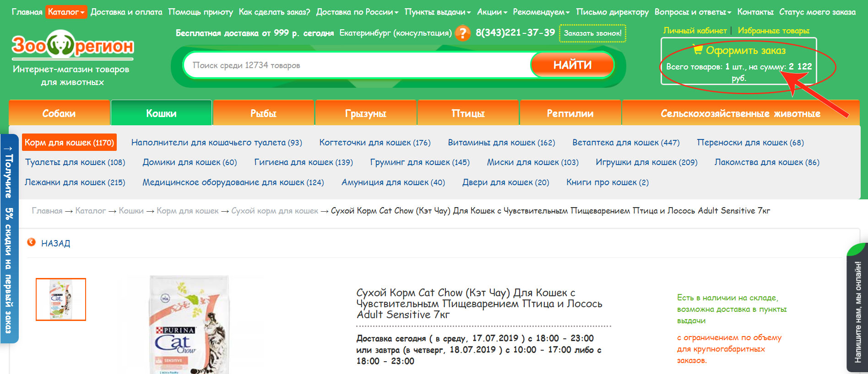Click the НАЗАД back link
Screen dimensions: 868x374
point(56,243)
